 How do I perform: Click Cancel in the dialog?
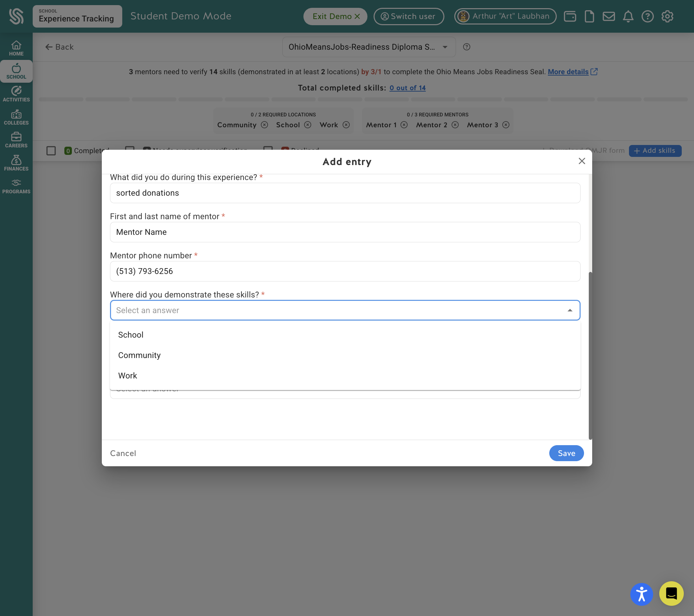(123, 453)
